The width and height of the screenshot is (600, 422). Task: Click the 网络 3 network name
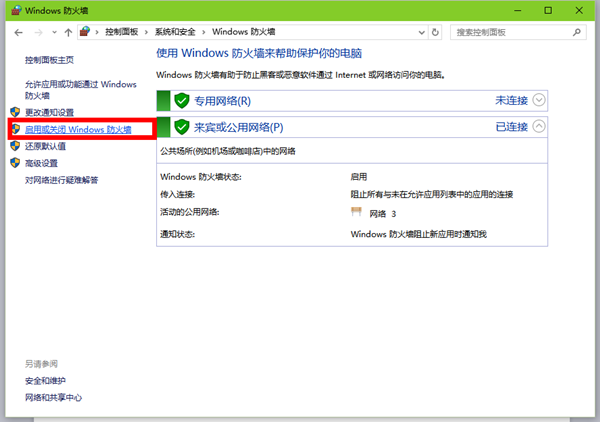point(383,214)
